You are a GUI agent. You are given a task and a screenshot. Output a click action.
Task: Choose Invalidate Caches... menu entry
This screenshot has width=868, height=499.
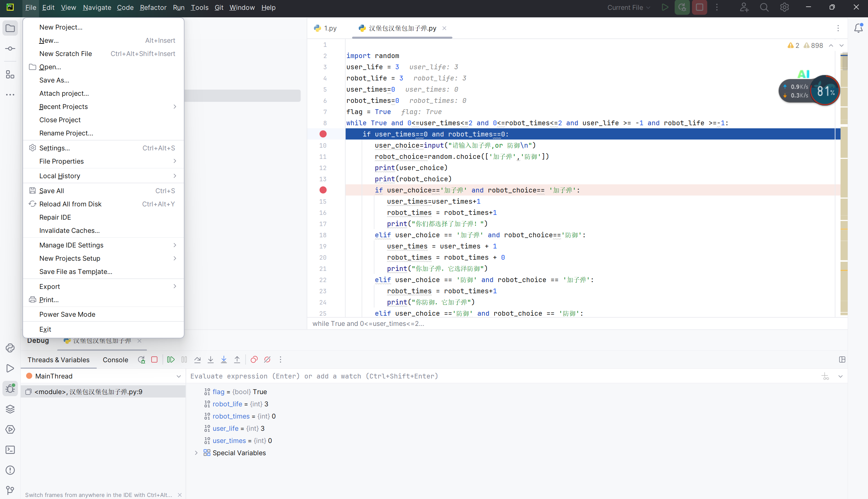[103, 230]
